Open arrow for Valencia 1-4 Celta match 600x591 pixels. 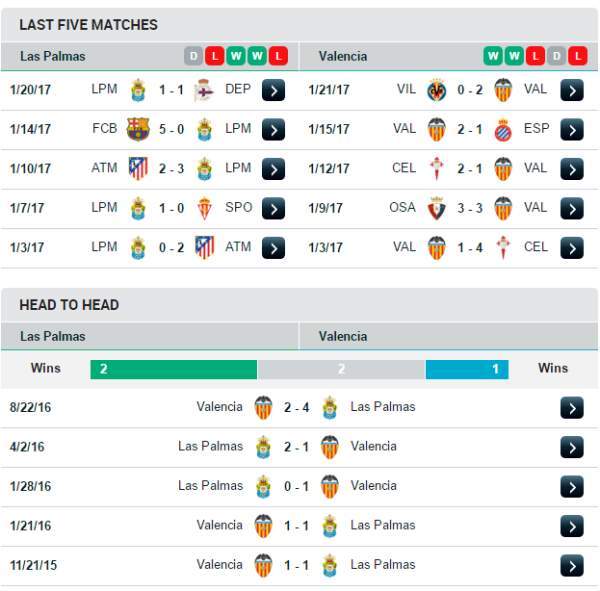click(572, 248)
